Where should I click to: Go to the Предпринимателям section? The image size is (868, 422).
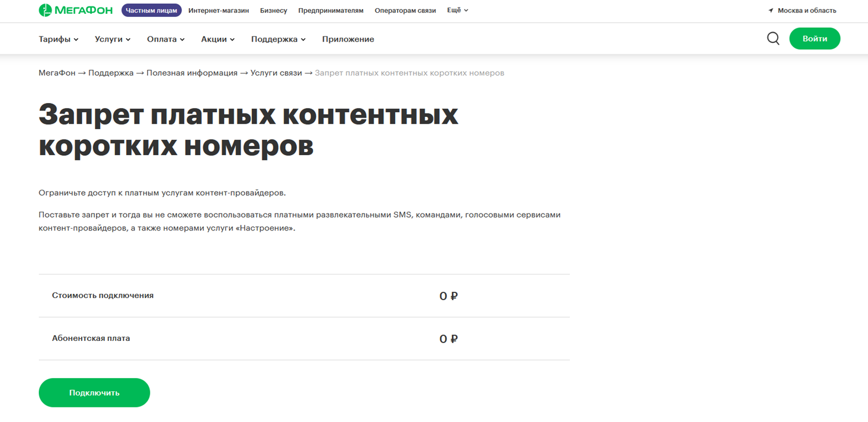click(331, 10)
